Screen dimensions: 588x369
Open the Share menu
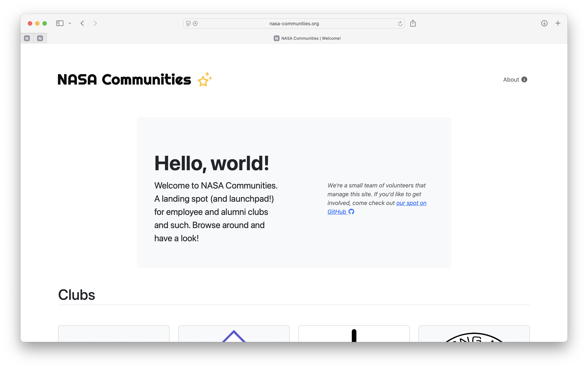pyautogui.click(x=413, y=23)
